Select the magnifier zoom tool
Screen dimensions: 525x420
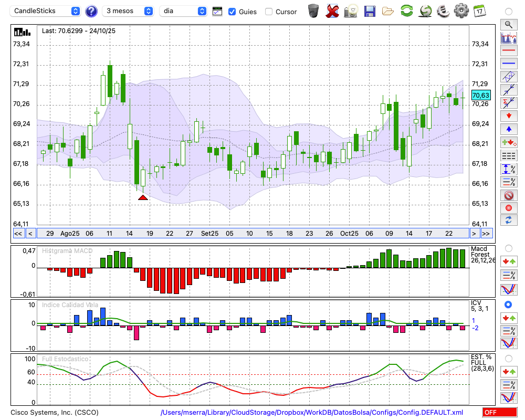click(509, 25)
